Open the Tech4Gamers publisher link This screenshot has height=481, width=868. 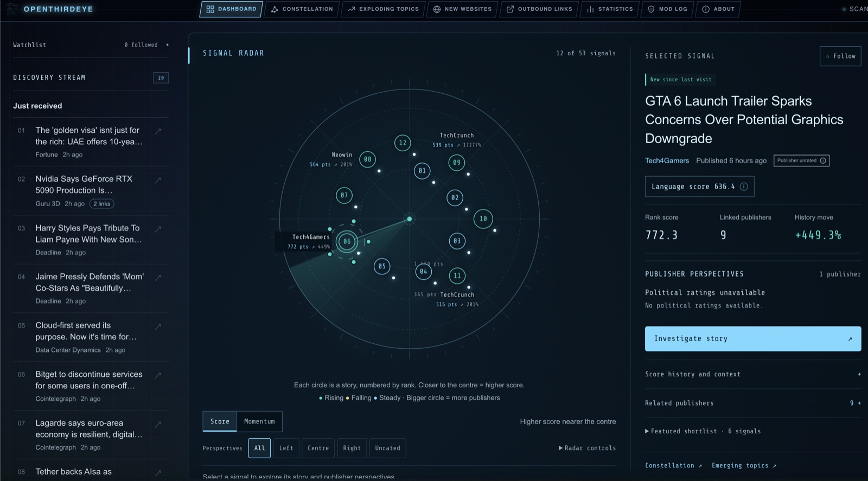click(x=667, y=161)
